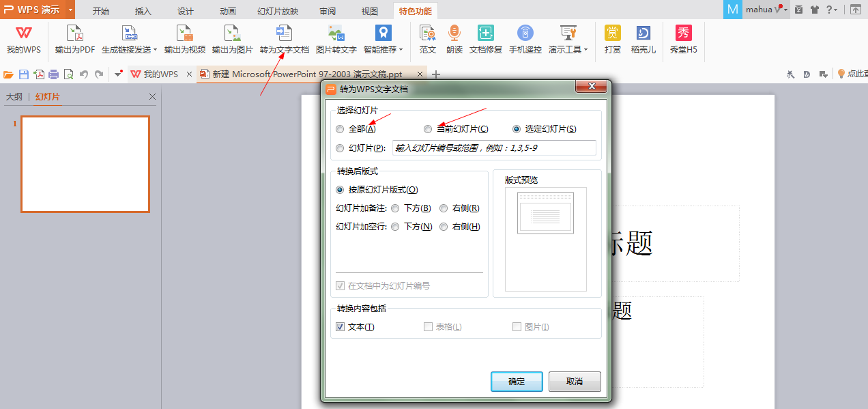Click 转为文字文档 icon
Image resolution: width=868 pixels, height=409 pixels.
point(285,33)
